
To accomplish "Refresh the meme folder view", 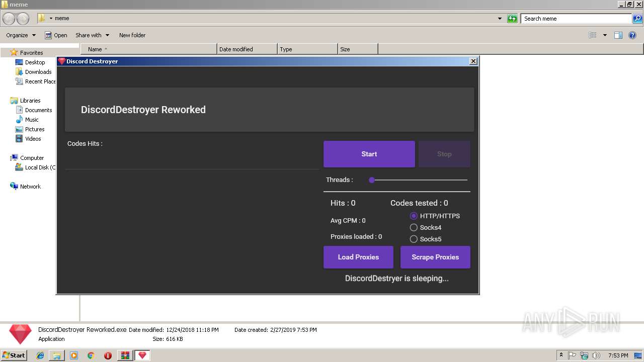I will 512,19.
